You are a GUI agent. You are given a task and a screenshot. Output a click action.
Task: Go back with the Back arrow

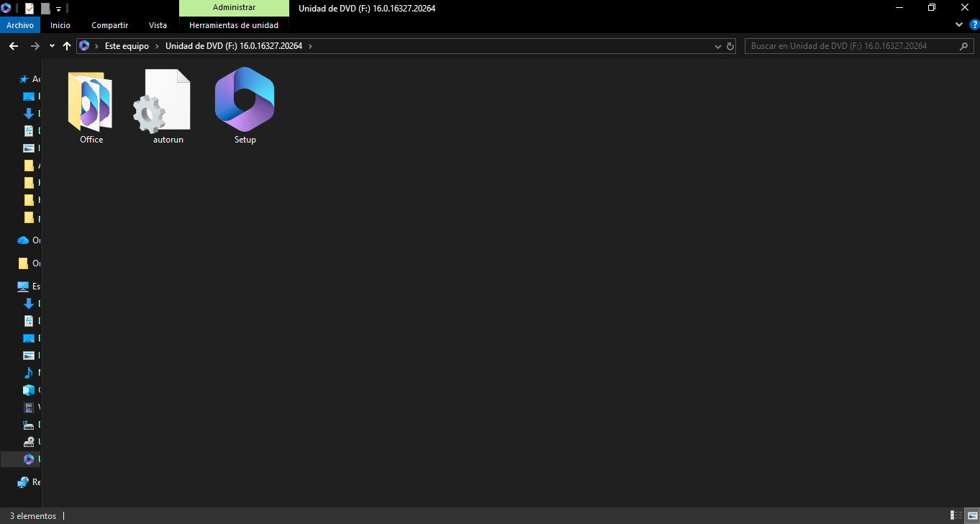pyautogui.click(x=14, y=46)
